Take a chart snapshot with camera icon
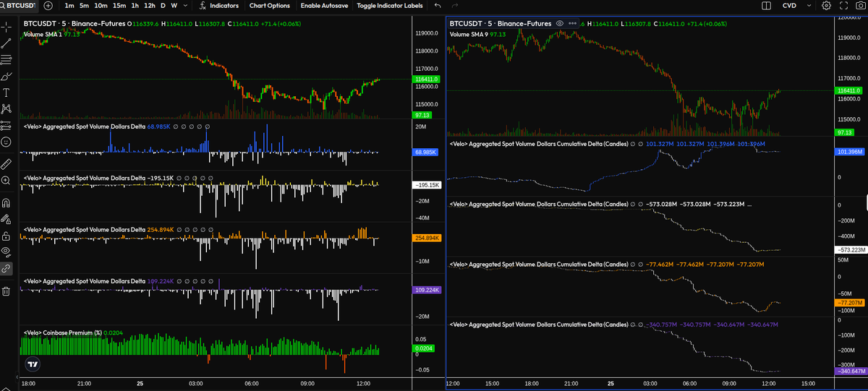This screenshot has height=391, width=868. pos(859,5)
